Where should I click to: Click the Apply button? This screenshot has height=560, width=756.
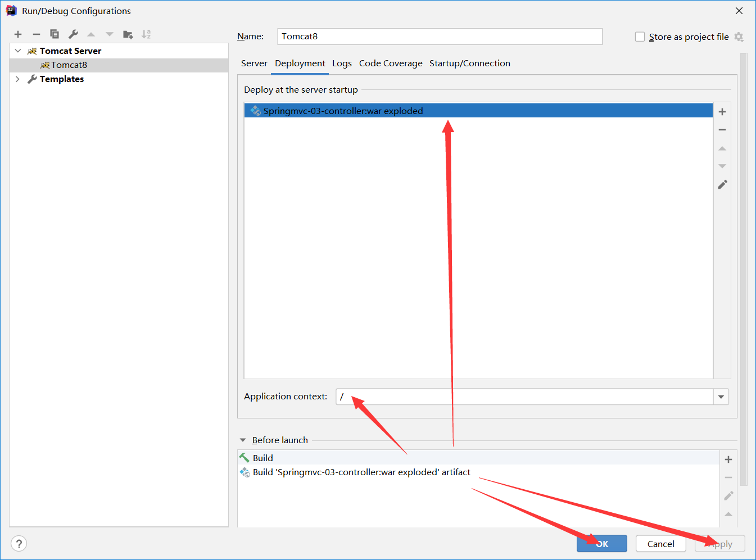(720, 544)
